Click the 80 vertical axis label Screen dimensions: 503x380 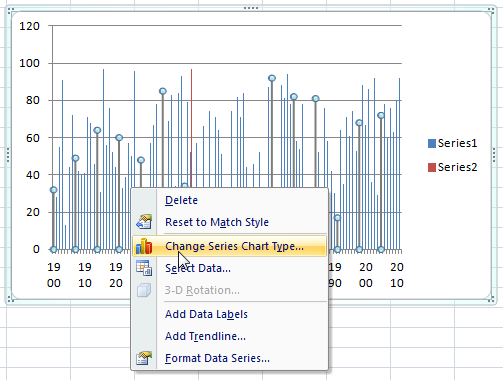click(x=33, y=100)
